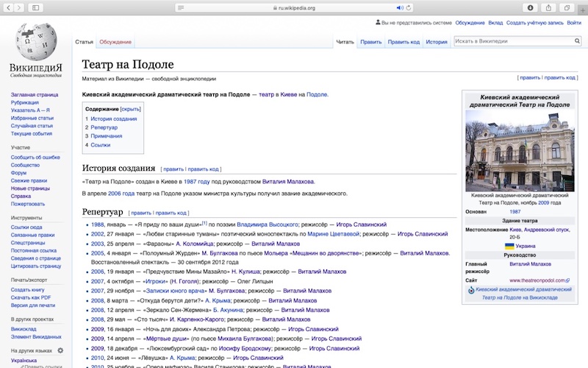
Task: Open a new tab with plus icon
Action: 583,10
